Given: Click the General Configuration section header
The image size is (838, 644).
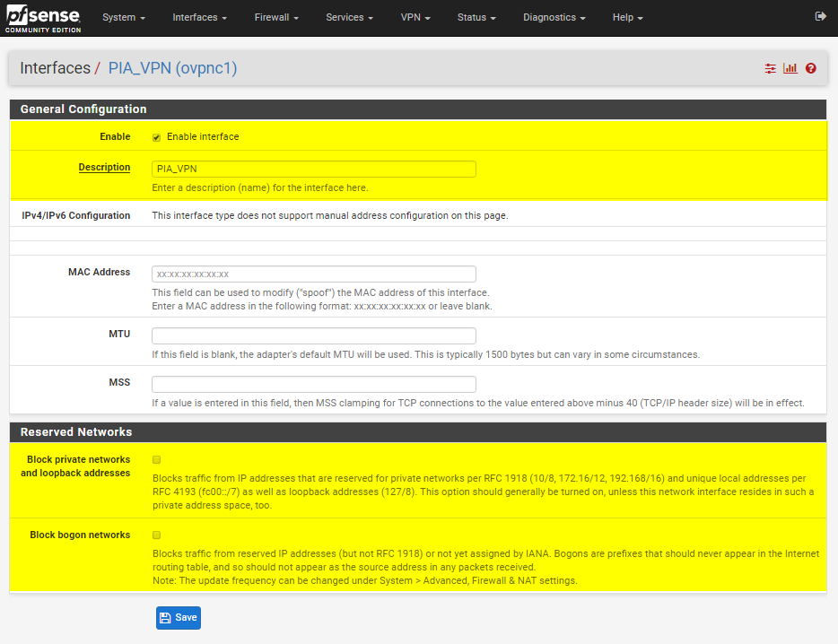Looking at the screenshot, I should 418,109.
